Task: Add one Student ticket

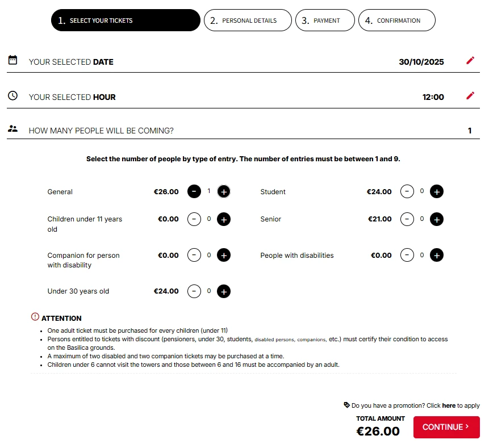Action: point(436,192)
